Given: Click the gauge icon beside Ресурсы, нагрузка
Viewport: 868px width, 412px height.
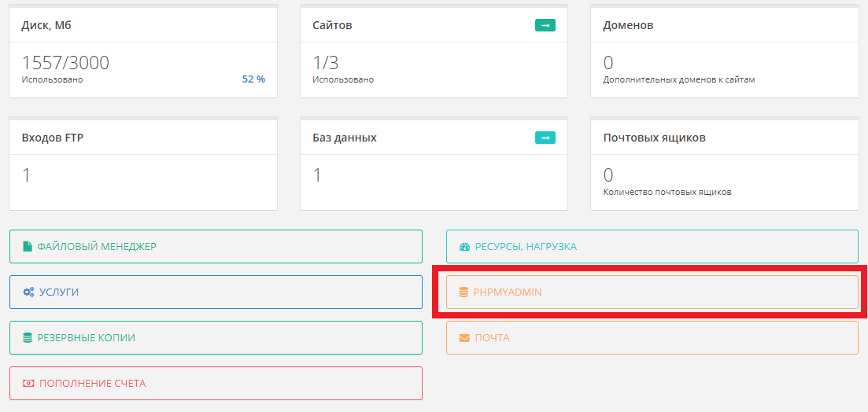Looking at the screenshot, I should click(x=464, y=247).
